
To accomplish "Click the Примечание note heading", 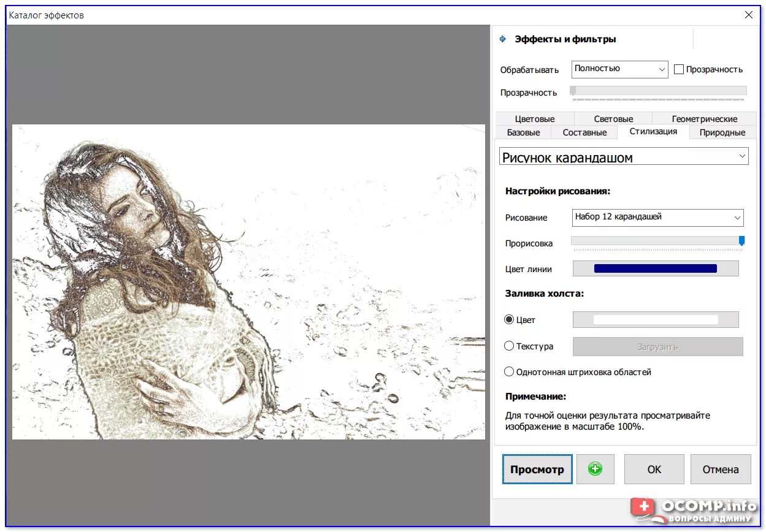I will (535, 397).
